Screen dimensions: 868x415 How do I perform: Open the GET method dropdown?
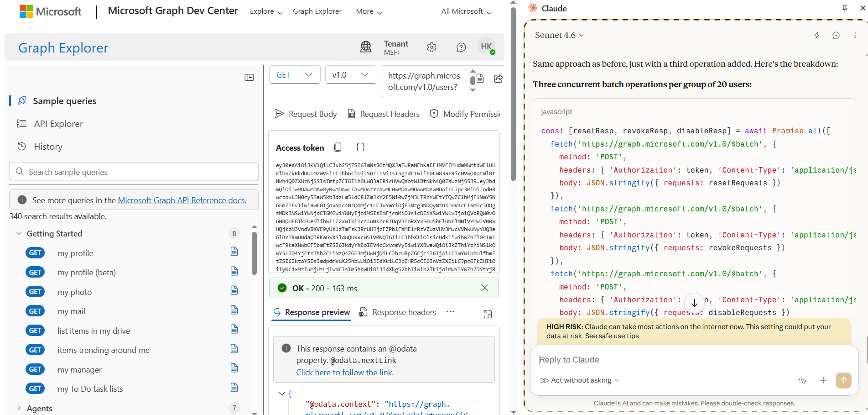[x=295, y=74]
